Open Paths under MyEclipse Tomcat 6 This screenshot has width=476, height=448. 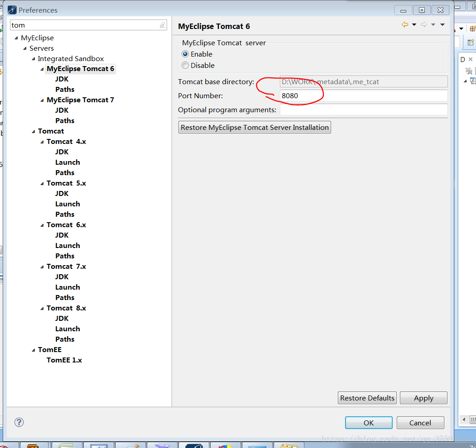click(65, 90)
